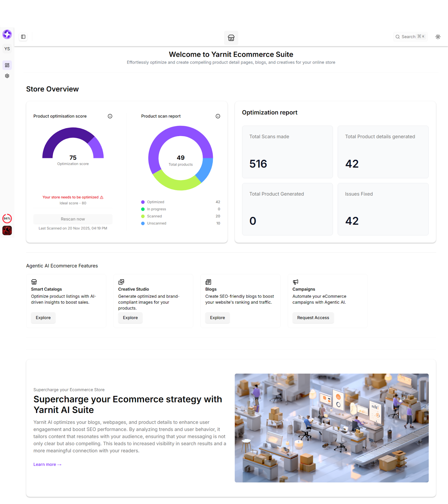Click the Creative Studio image icon
448x504 pixels.
(121, 282)
